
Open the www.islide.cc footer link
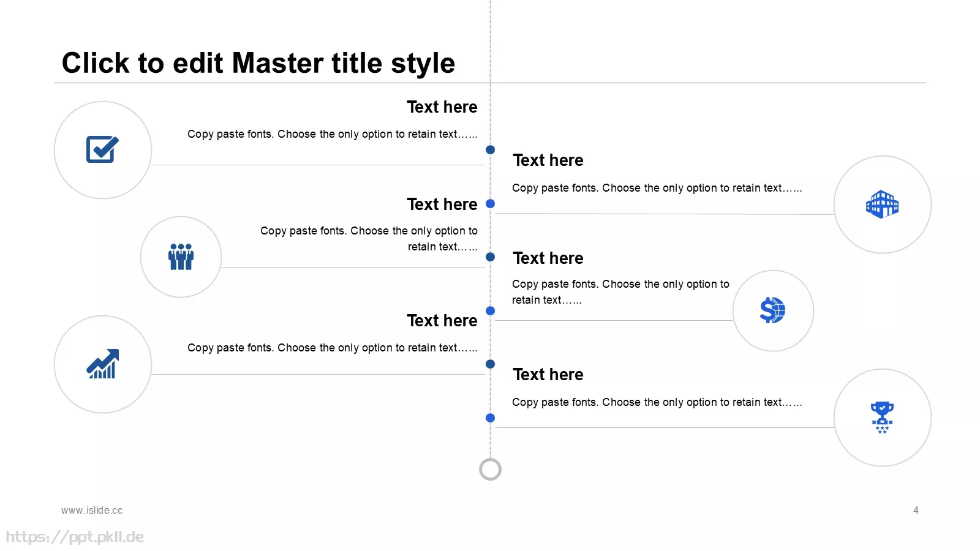click(x=92, y=510)
